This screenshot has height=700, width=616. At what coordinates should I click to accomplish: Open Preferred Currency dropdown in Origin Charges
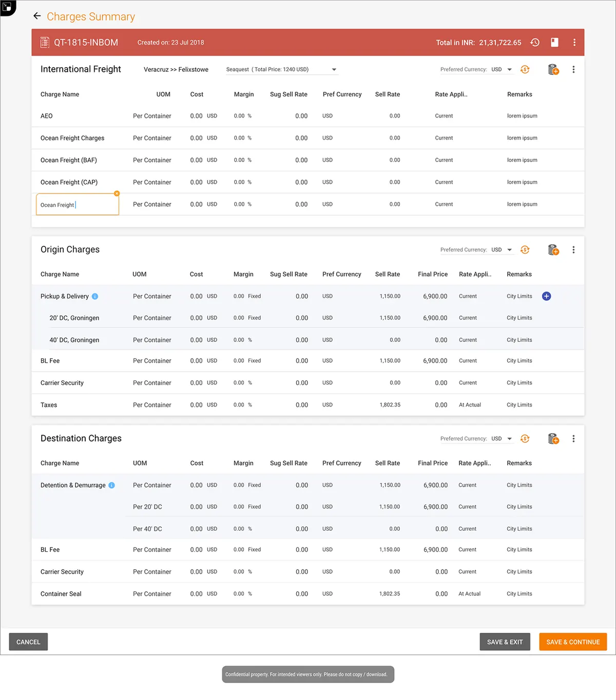pyautogui.click(x=502, y=250)
